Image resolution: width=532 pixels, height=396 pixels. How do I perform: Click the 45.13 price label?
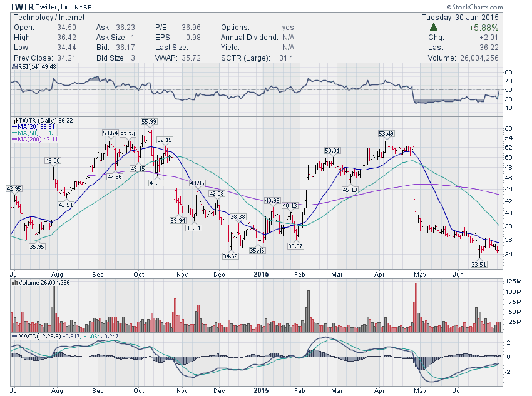[350, 190]
